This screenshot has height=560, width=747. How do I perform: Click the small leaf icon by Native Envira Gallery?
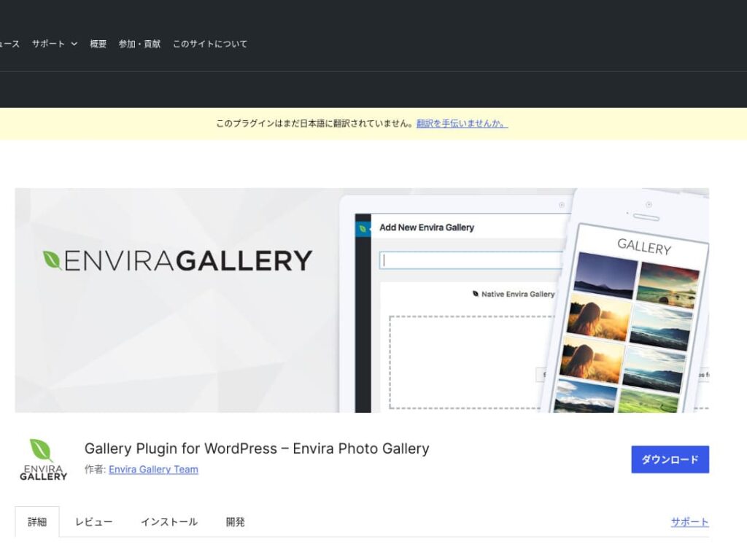(475, 294)
